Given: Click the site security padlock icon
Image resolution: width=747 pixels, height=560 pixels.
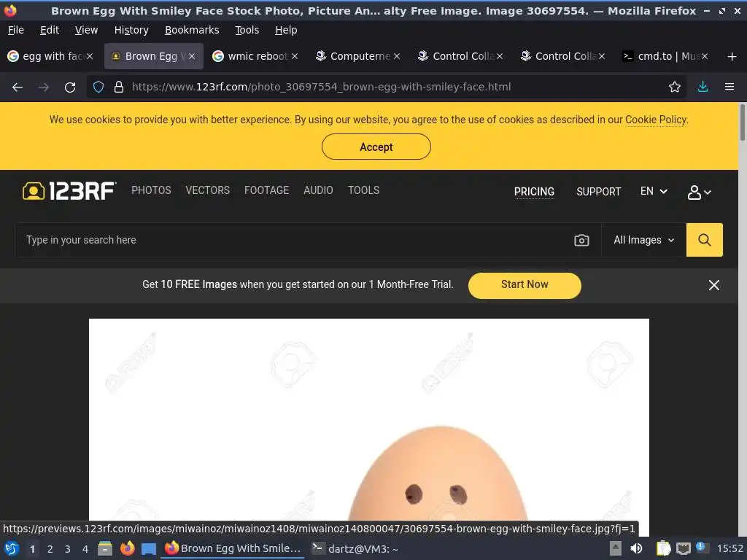Looking at the screenshot, I should click(119, 87).
